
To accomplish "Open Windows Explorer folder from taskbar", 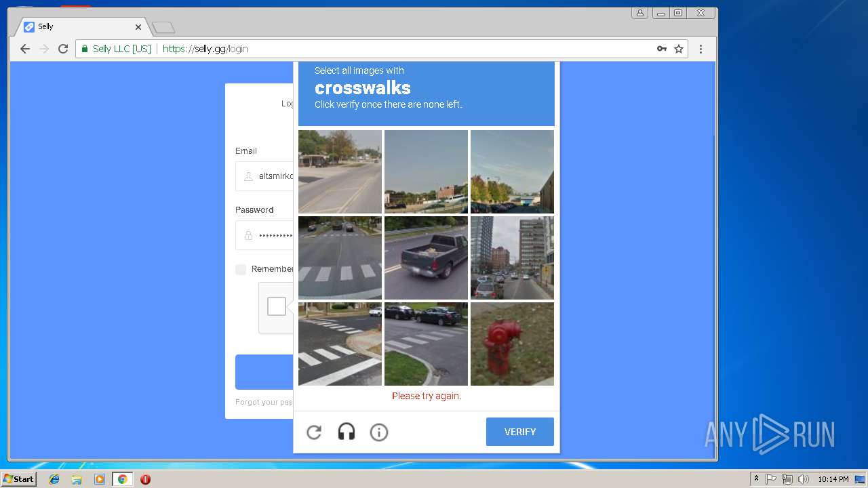I will click(x=77, y=479).
